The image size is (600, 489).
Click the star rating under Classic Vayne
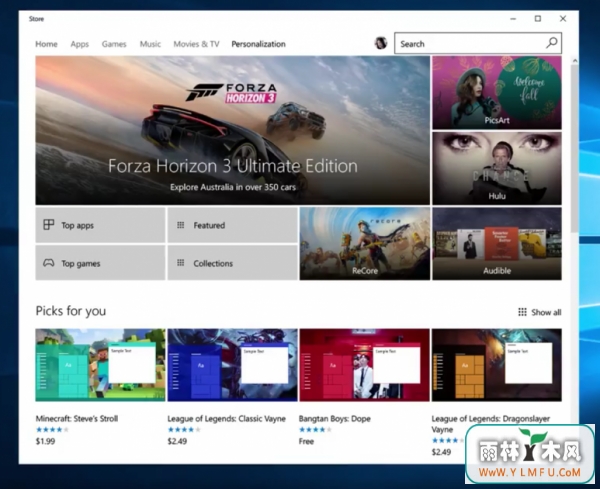point(184,429)
